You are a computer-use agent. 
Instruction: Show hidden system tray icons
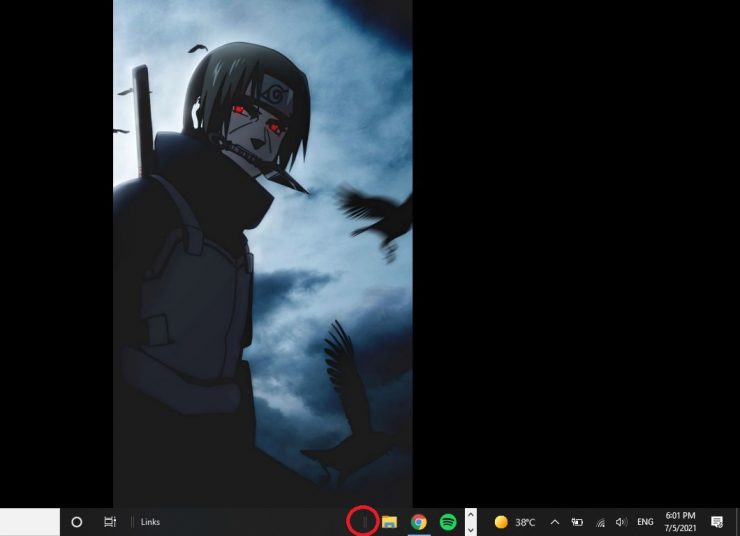[555, 522]
